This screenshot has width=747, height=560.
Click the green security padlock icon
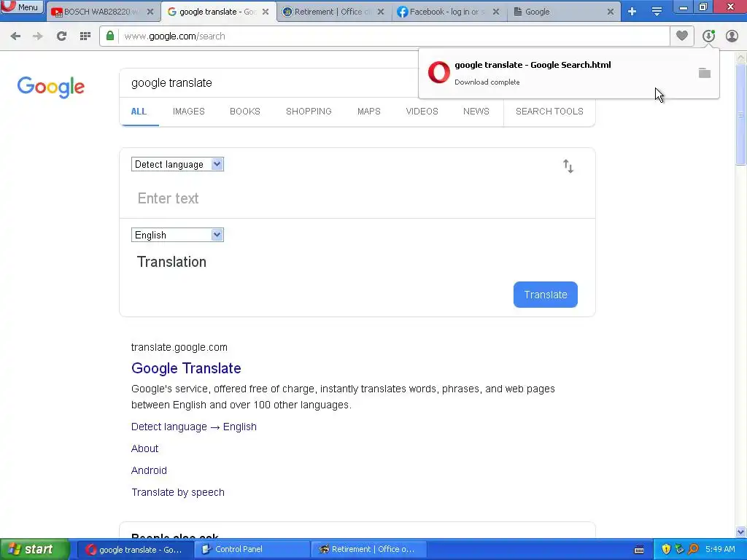[x=110, y=36]
